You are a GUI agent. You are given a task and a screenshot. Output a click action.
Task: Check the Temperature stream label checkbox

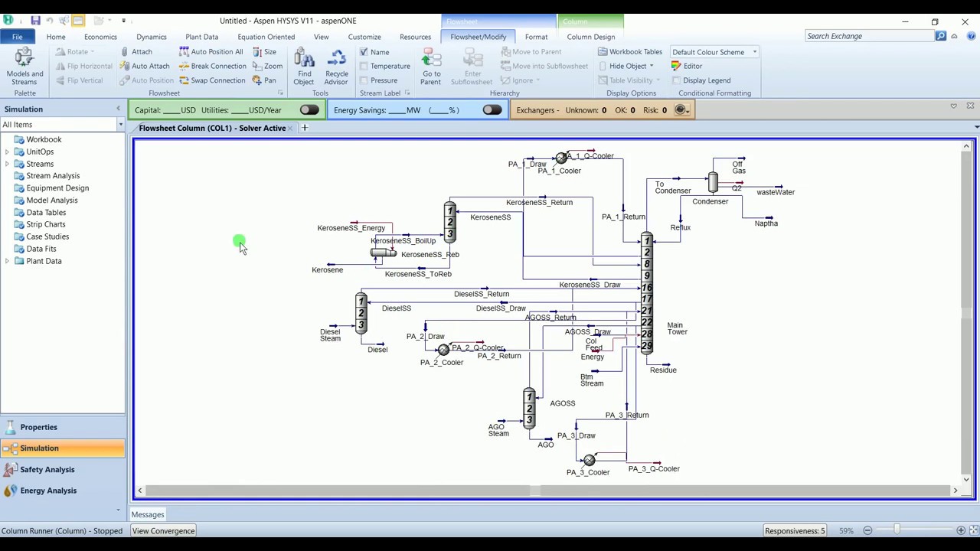click(x=364, y=66)
